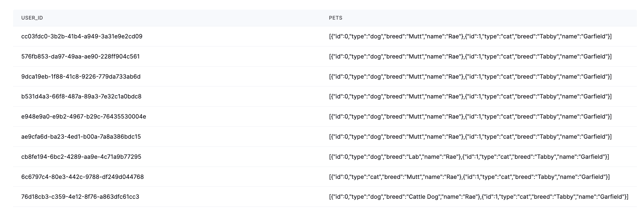Click the PETS column header
644x211 pixels.
click(x=336, y=18)
